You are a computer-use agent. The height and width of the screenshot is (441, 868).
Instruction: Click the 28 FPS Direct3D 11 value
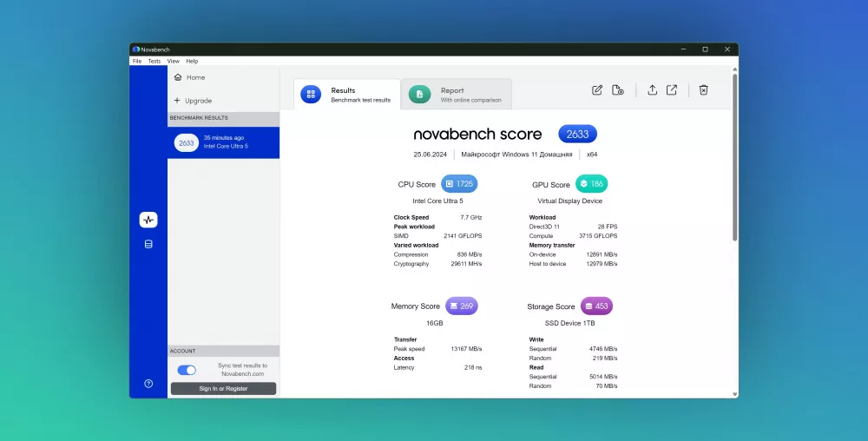(608, 227)
